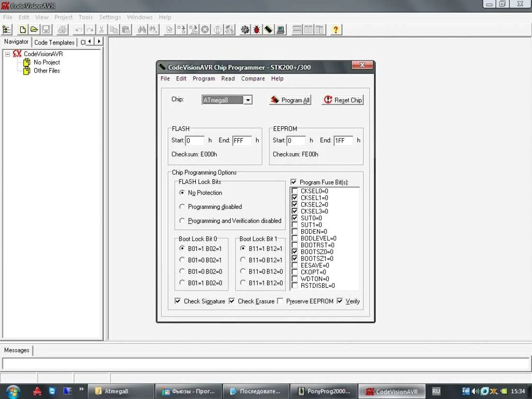Viewport: 532px width, 399px height.
Task: Click the EEPROM Start address field
Action: tap(296, 140)
